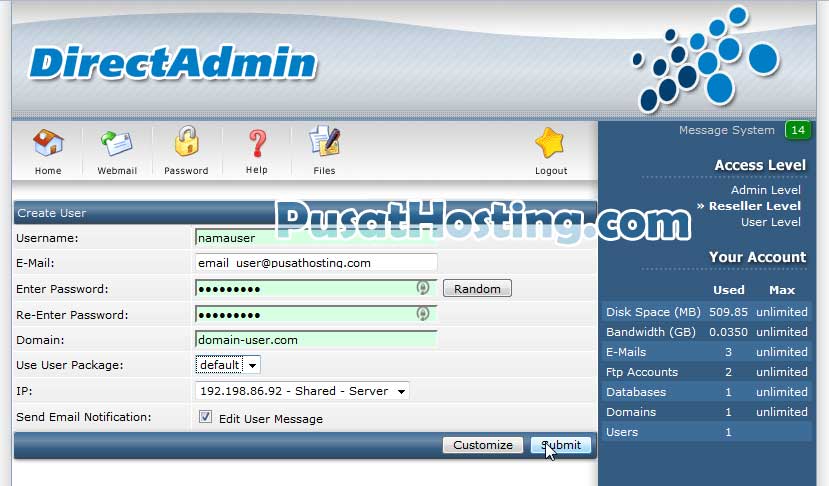Open Message System count badge 14
The height and width of the screenshot is (486, 829).
(798, 130)
